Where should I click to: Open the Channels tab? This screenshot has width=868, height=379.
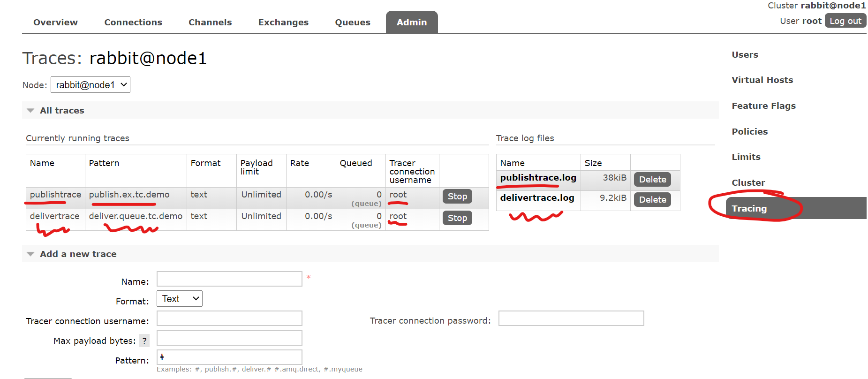(x=210, y=22)
